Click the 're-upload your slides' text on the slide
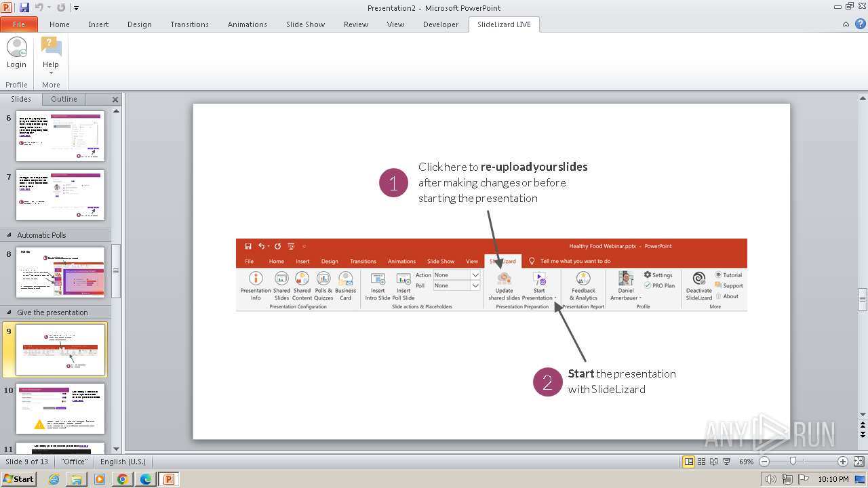 pos(534,167)
